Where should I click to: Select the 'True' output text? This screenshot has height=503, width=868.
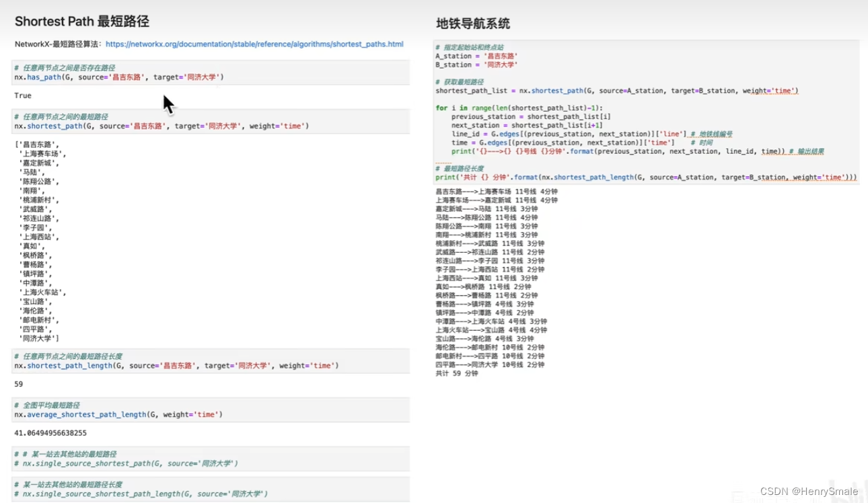pyautogui.click(x=23, y=95)
